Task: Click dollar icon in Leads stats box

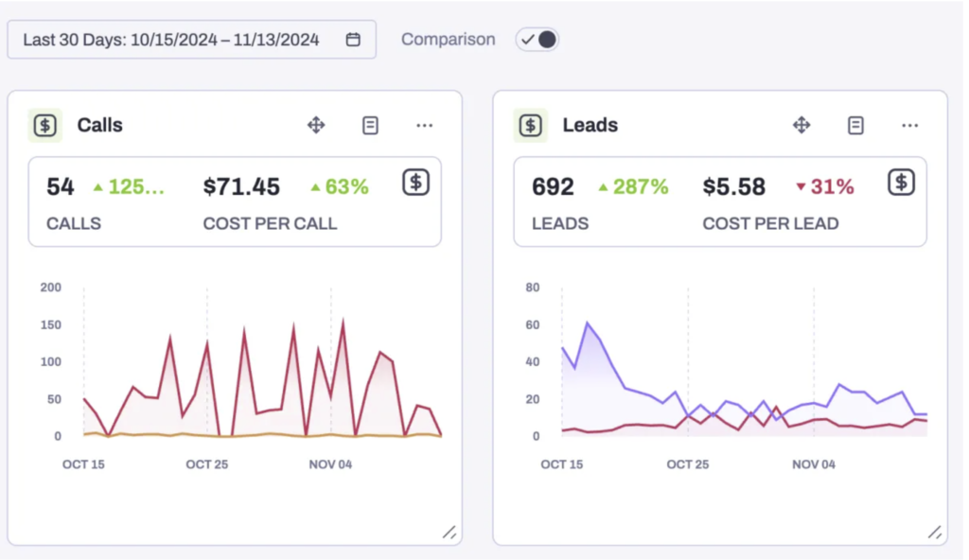Action: coord(901,183)
